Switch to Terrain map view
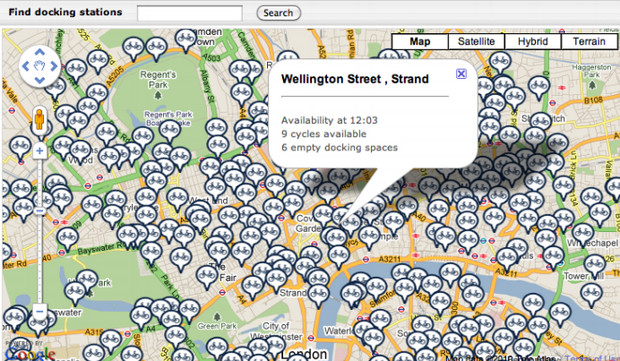This screenshot has width=620, height=361. point(589,42)
